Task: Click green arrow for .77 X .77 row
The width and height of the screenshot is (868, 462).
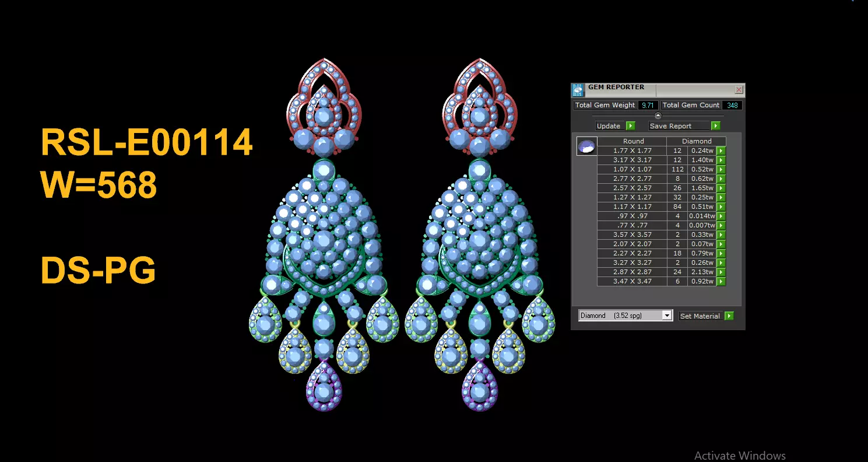Action: point(721,225)
